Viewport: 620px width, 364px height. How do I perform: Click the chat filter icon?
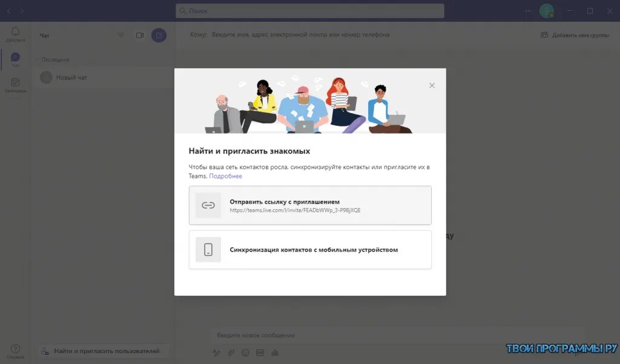pos(120,35)
